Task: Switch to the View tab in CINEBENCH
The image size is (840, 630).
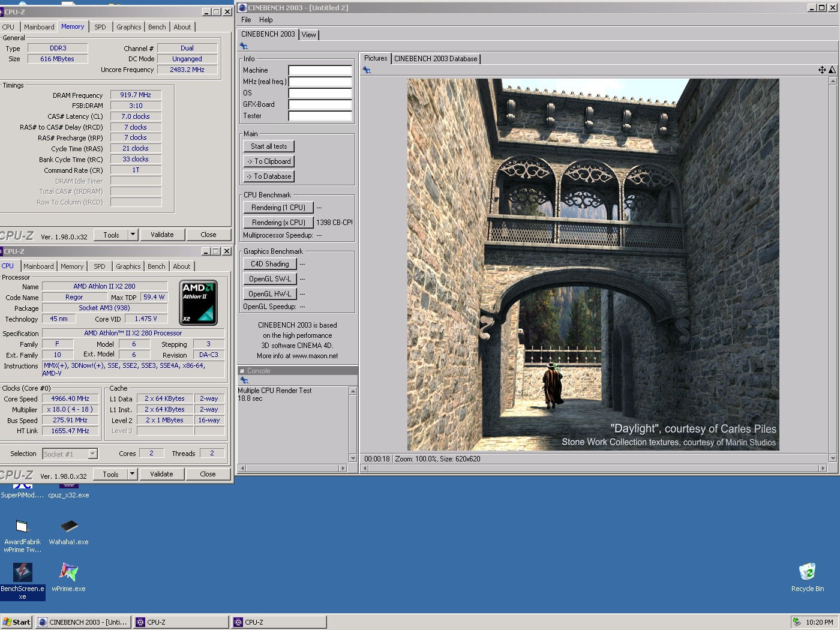Action: 308,35
